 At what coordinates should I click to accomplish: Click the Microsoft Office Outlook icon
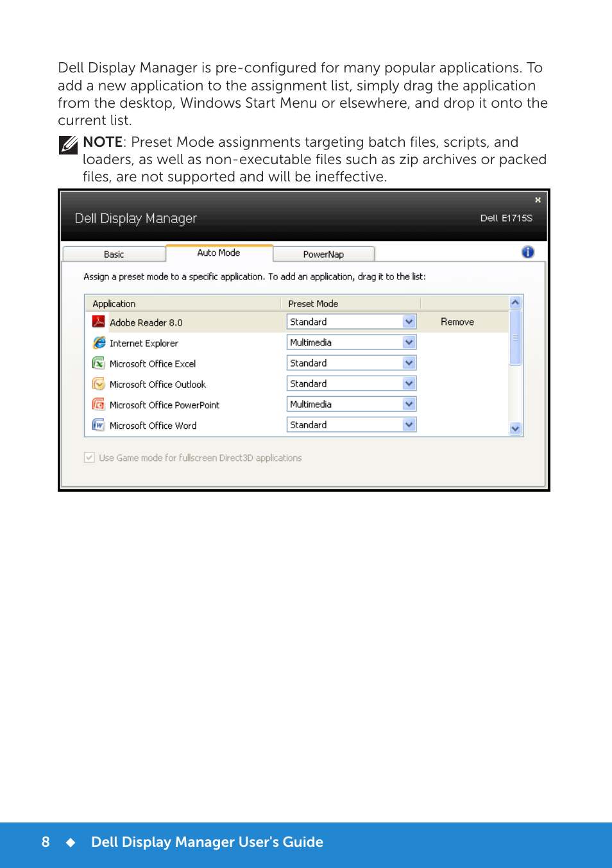point(98,384)
